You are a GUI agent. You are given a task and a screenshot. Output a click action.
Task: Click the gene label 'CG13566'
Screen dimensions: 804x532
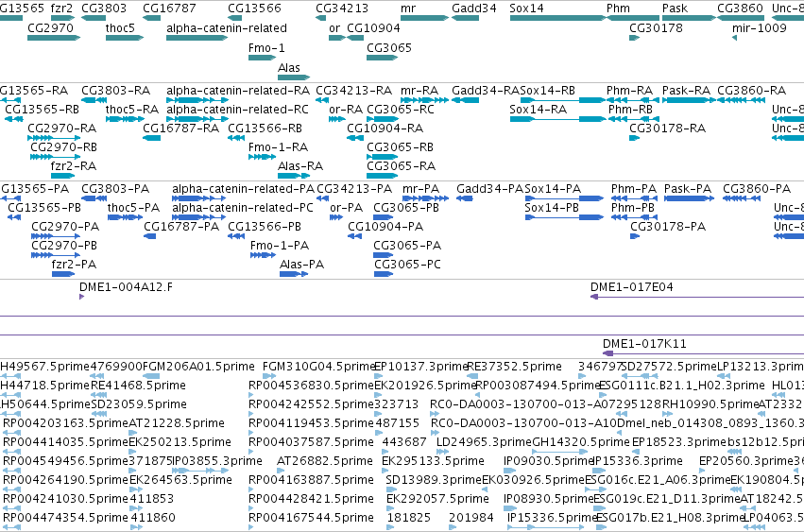[254, 9]
